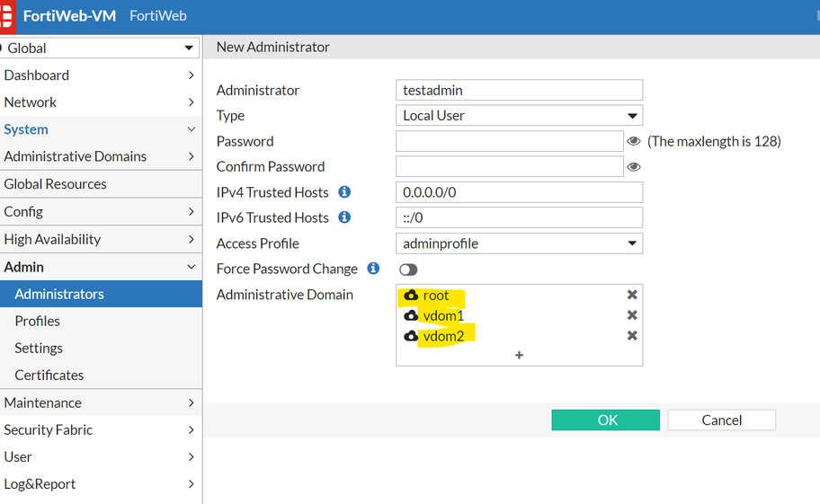Expand the Log&Report menu section
The width and height of the screenshot is (820, 504).
pyautogui.click(x=100, y=483)
